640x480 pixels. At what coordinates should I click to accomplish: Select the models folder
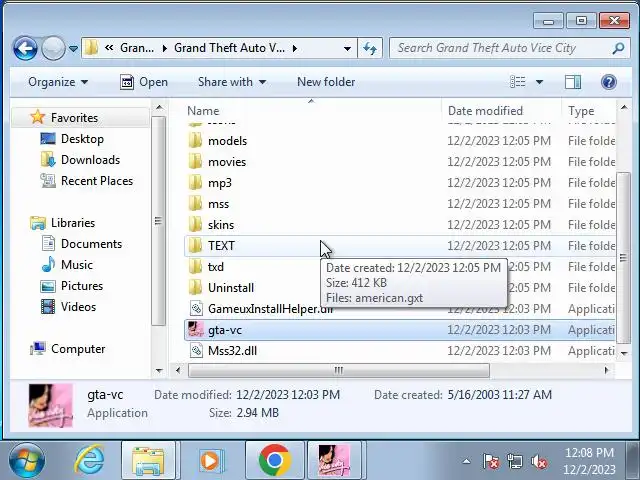click(400, 141)
